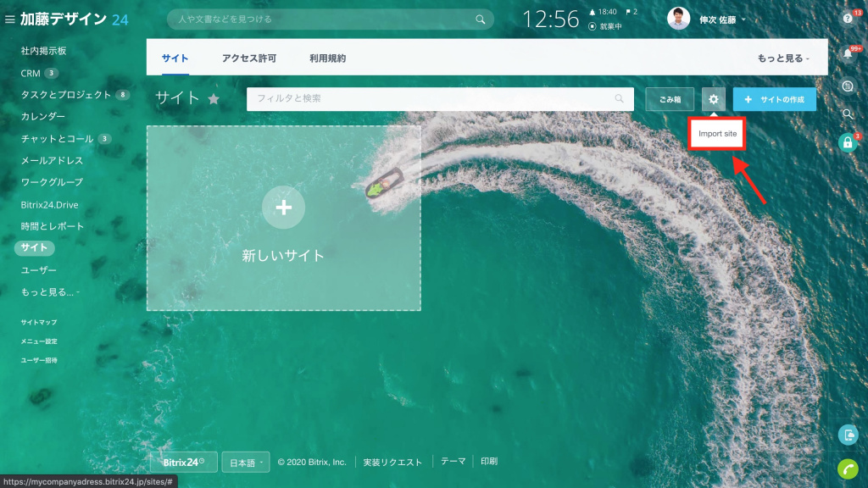Click the magnifier icon in right sidebar
Image resolution: width=868 pixels, height=488 pixels.
tap(847, 114)
